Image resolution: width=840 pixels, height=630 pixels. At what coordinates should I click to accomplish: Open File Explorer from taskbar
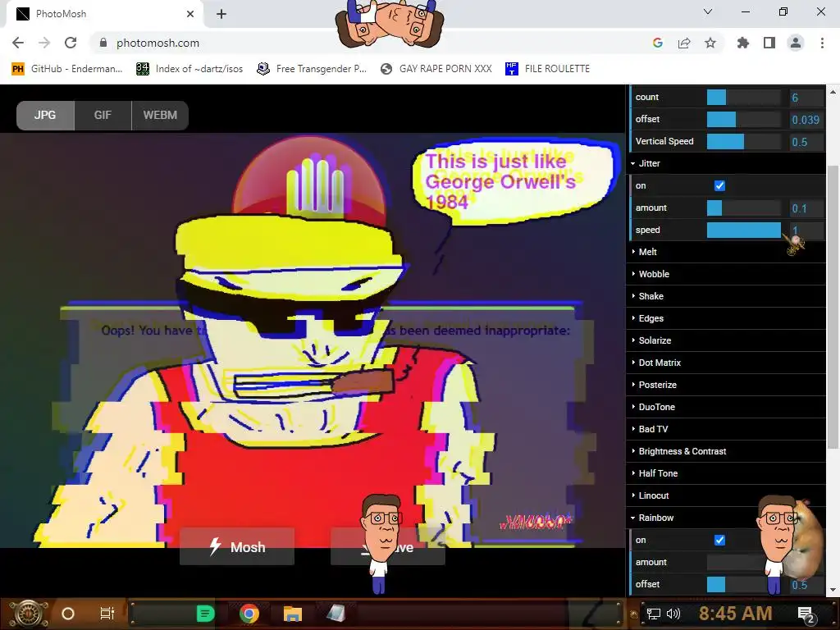(x=293, y=614)
